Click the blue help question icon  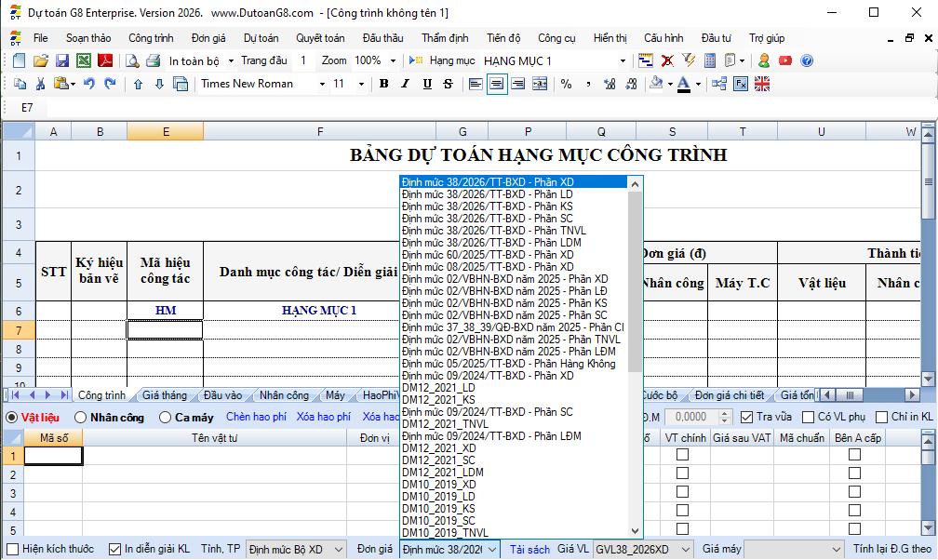[807, 60]
